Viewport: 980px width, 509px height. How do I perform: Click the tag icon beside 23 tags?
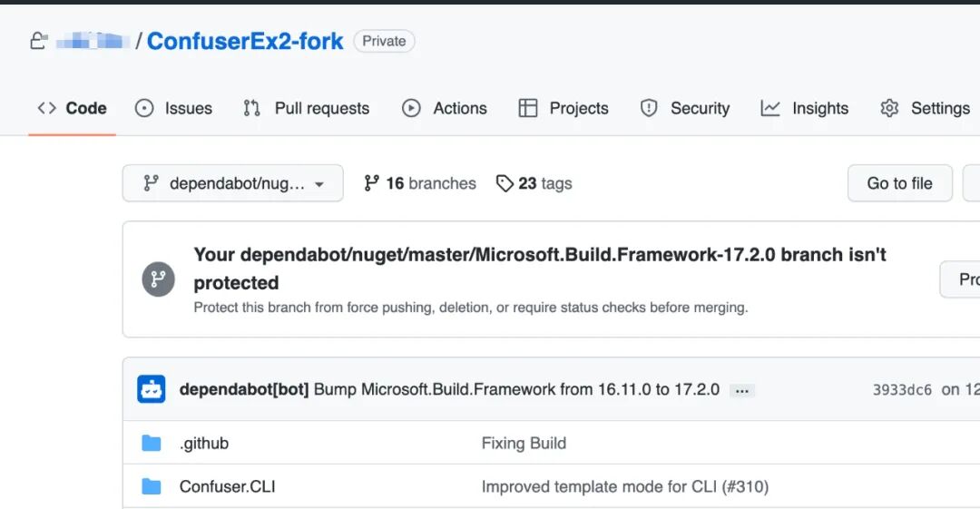(x=505, y=183)
